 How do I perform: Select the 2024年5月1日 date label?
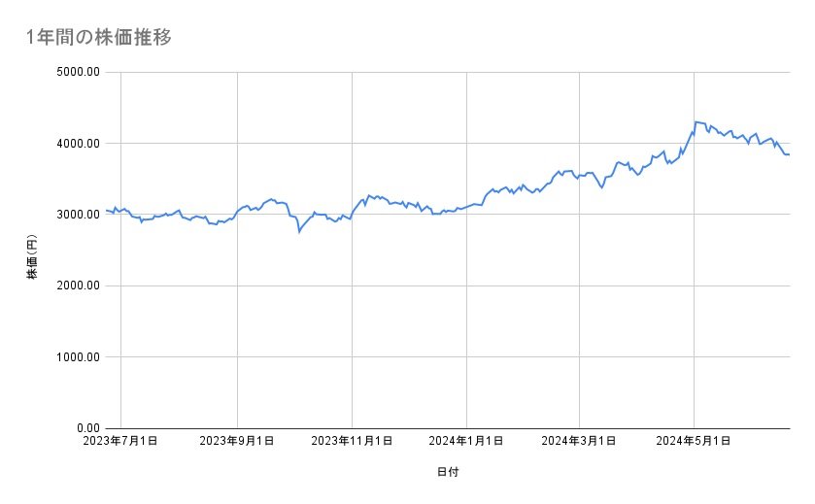coord(694,442)
